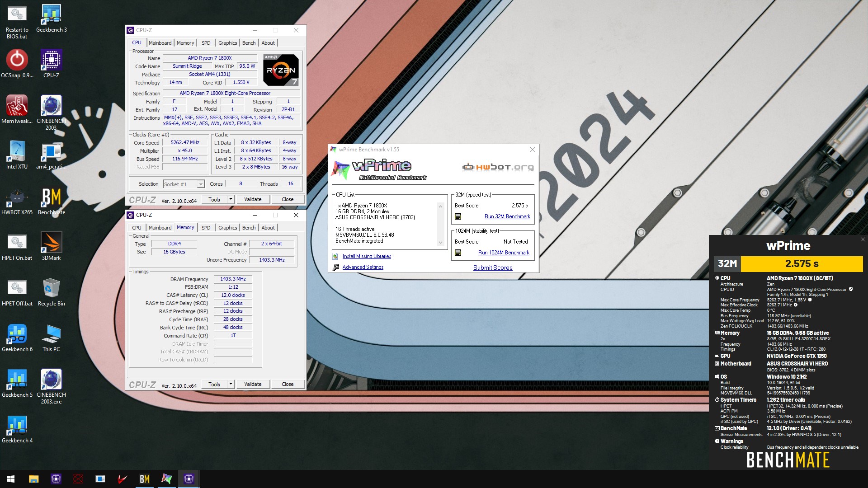868x488 pixels.
Task: Click CPU List scrollbar up arrow in wPrime
Action: click(440, 206)
